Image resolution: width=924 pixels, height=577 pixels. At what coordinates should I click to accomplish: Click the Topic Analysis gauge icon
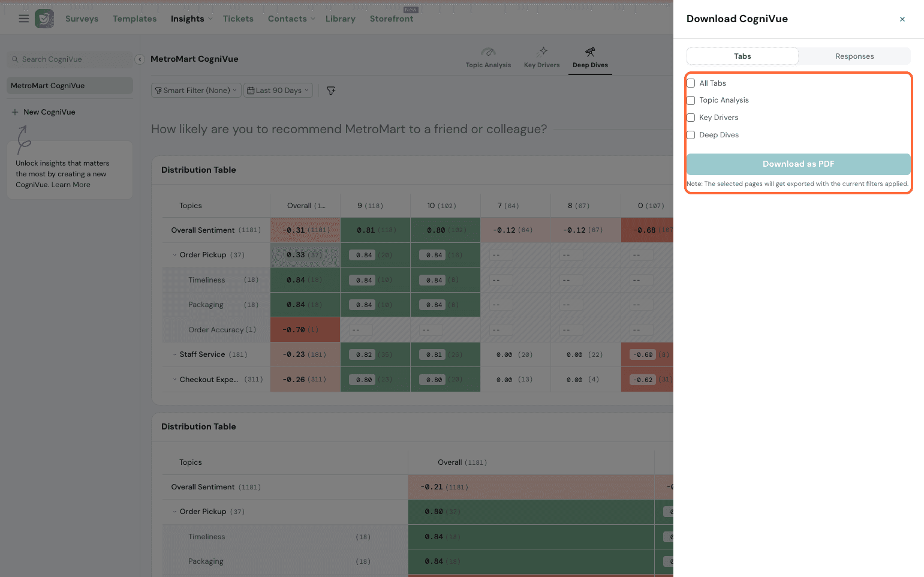point(488,52)
